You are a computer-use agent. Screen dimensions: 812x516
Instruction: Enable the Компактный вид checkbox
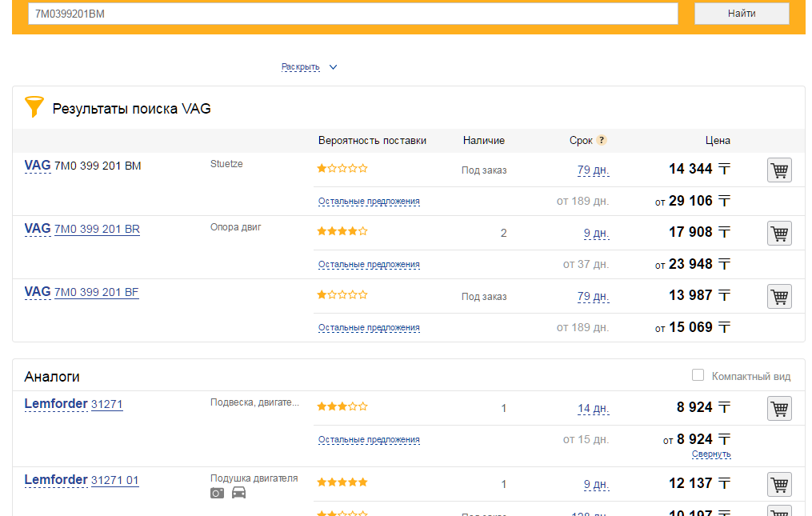coord(698,375)
